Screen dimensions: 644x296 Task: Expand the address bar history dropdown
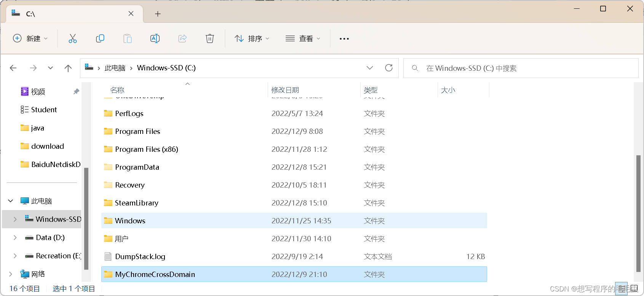[x=370, y=68]
